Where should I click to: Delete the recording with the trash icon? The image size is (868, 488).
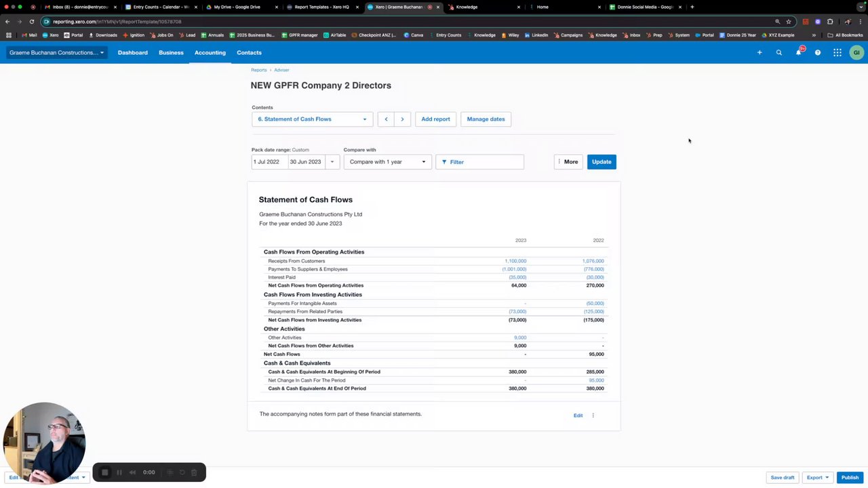pos(194,472)
